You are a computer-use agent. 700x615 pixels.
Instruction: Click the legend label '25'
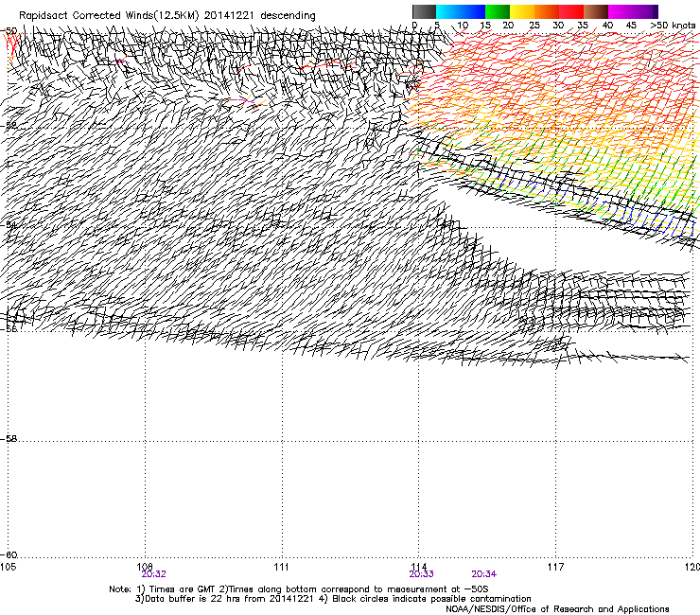pyautogui.click(x=534, y=25)
